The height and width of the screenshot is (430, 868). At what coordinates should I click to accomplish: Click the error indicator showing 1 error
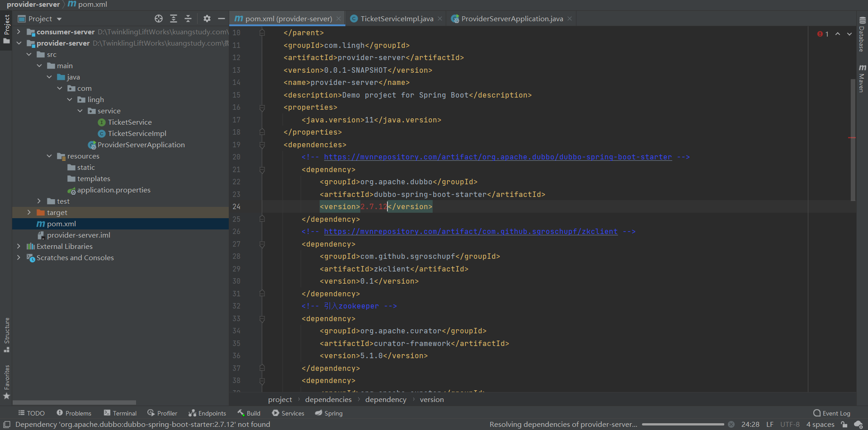[x=823, y=34]
